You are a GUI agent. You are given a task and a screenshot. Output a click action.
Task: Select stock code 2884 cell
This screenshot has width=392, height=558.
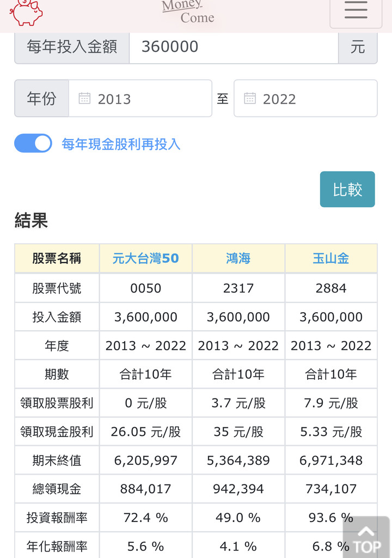click(x=331, y=288)
